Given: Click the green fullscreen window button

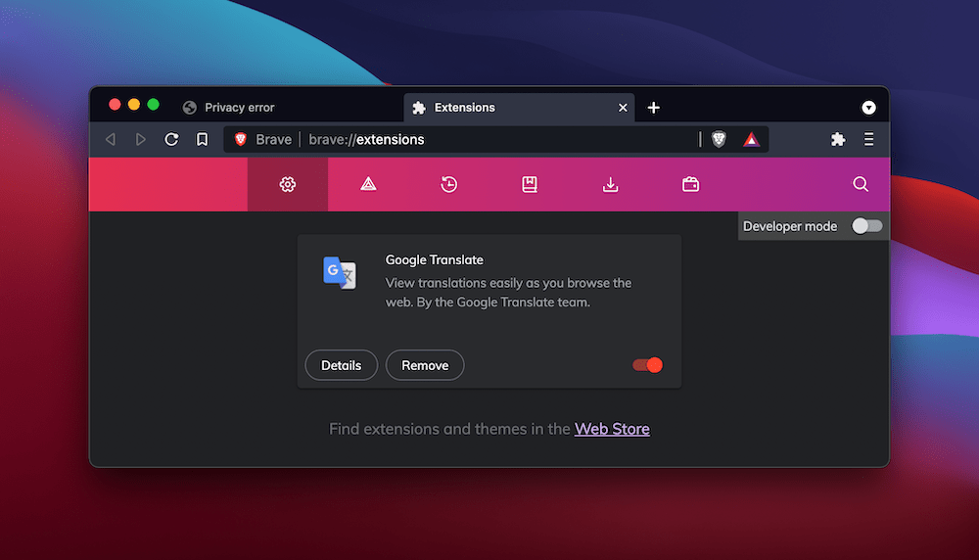Looking at the screenshot, I should [153, 104].
